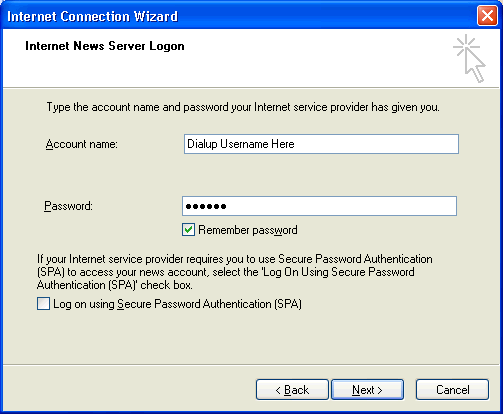This screenshot has height=414, width=503.
Task: Click the 'Type the account name and password' instruction text
Action: click(243, 107)
